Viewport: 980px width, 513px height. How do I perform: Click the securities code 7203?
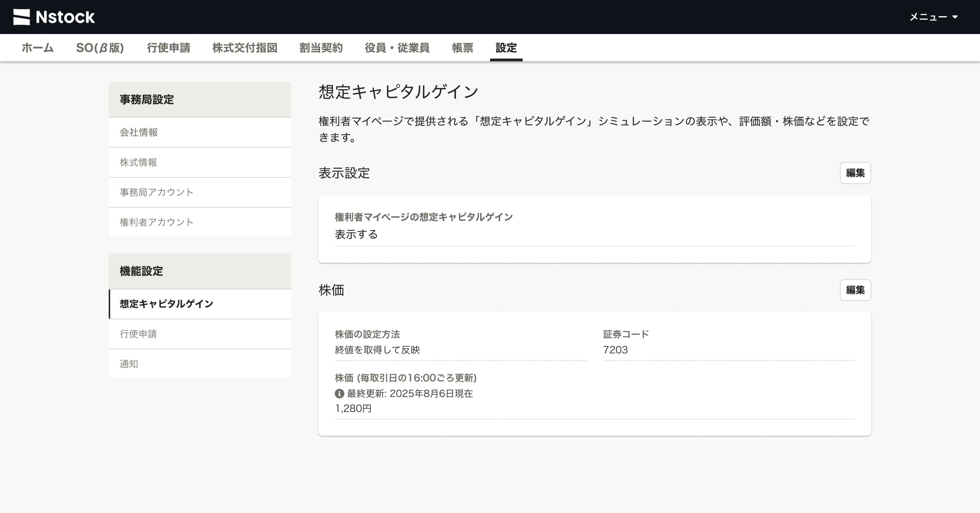click(615, 350)
